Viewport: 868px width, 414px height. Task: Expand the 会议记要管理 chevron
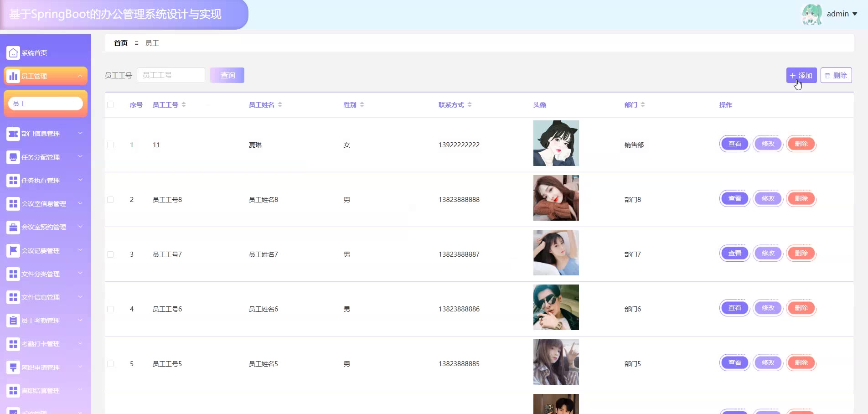[x=80, y=250]
